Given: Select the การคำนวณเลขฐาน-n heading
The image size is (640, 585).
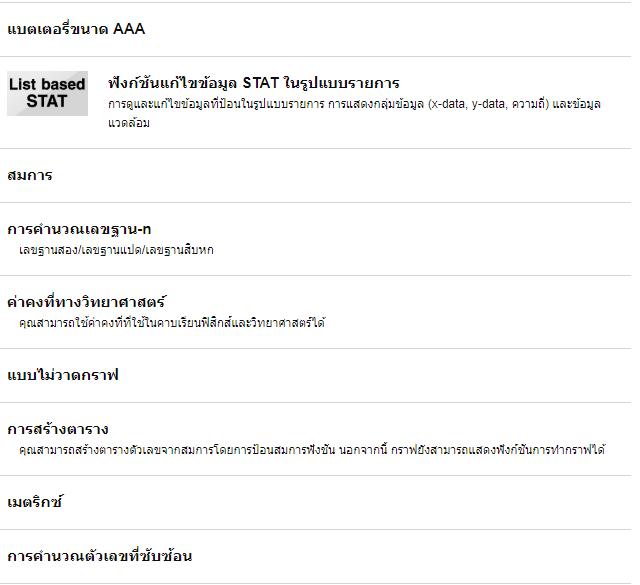Looking at the screenshot, I should [79, 230].
